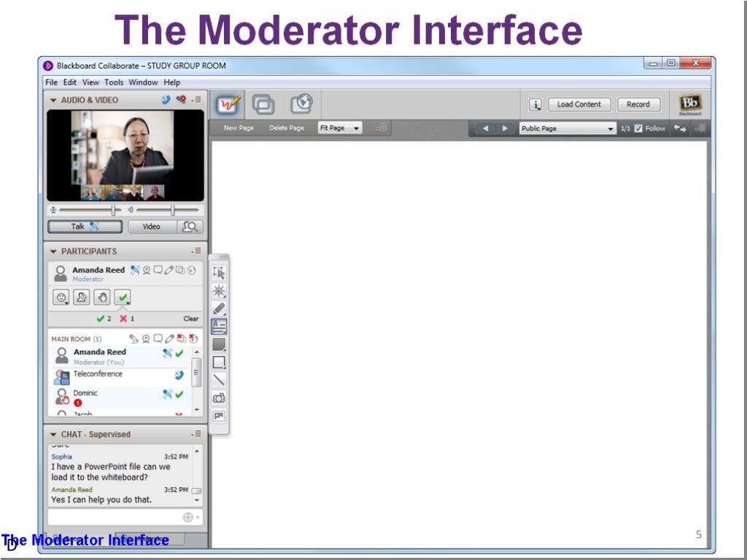Open the page navigation bar options menu
The height and width of the screenshot is (560, 747).
(x=700, y=128)
